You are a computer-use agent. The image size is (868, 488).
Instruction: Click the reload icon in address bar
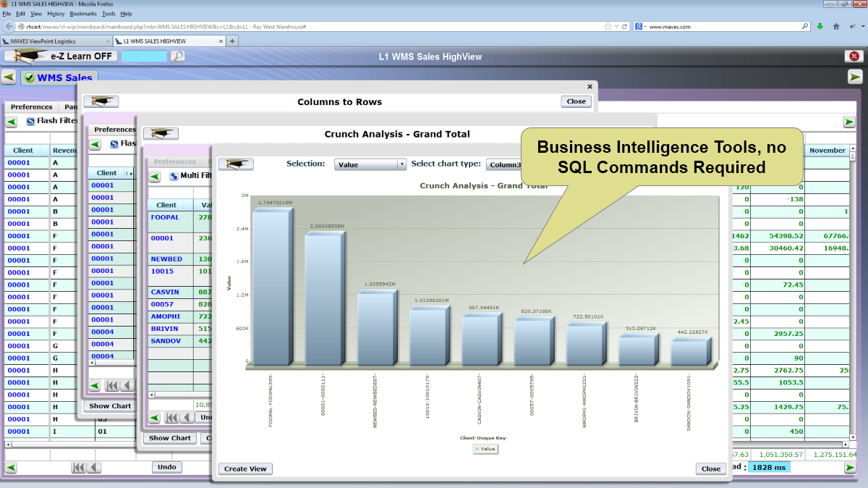pos(625,27)
